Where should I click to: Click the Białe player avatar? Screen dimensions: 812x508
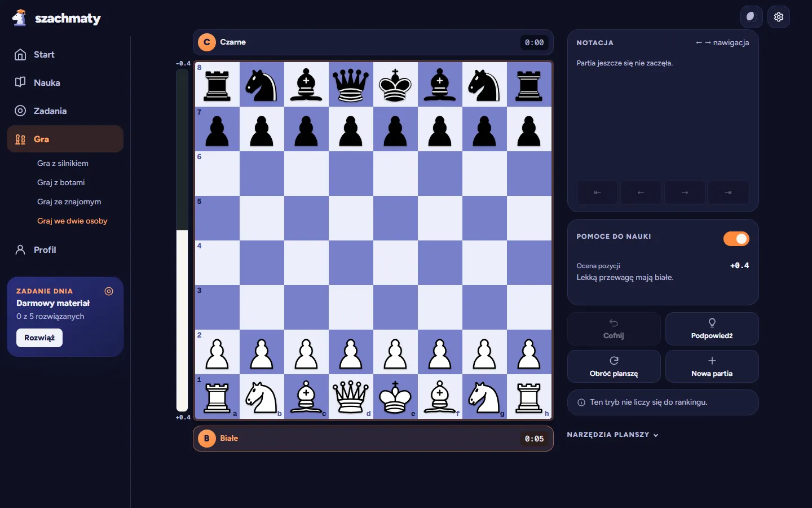pyautogui.click(x=207, y=438)
